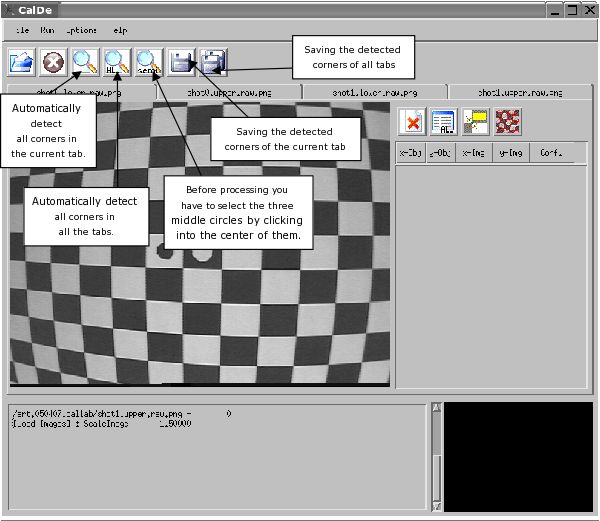Detect all corners in all tabs

point(117,62)
